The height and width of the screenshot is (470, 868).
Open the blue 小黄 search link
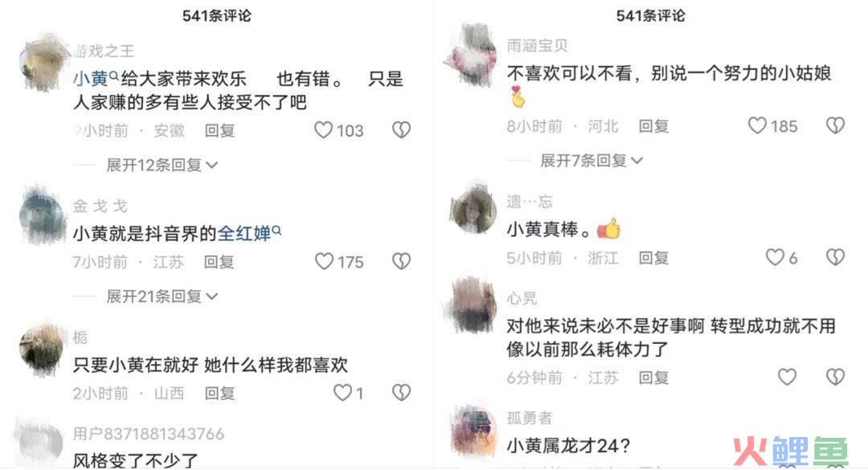pos(96,79)
